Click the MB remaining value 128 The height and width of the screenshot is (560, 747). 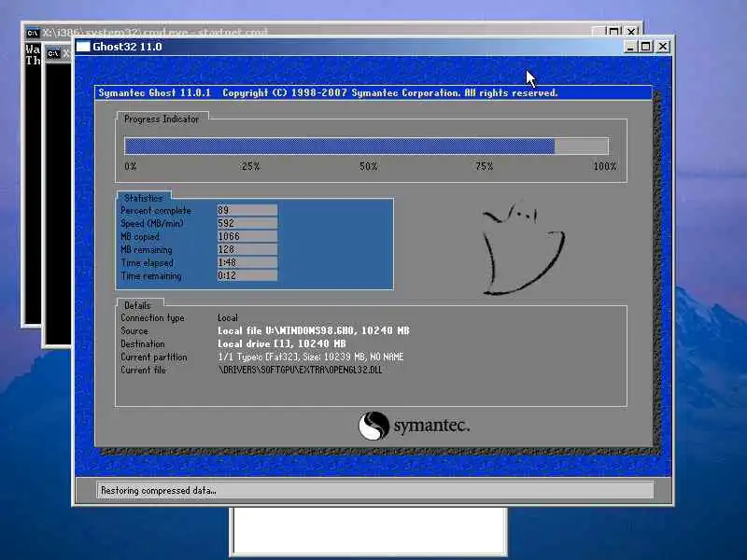coord(247,249)
